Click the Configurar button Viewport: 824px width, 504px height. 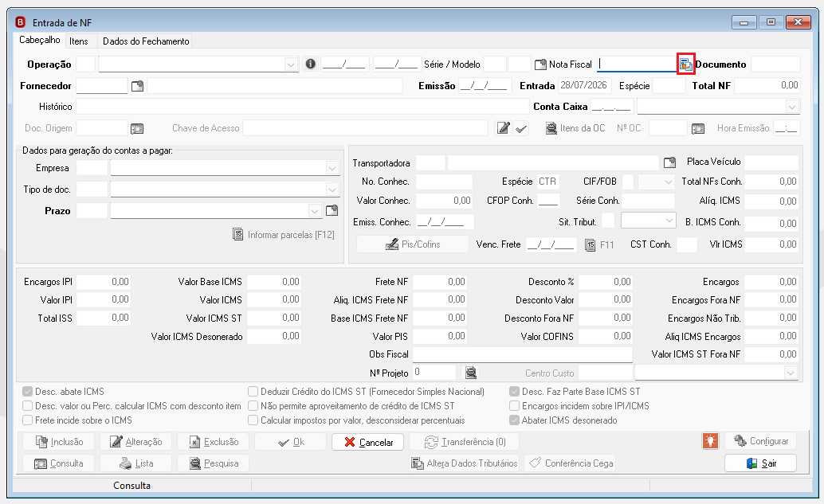pyautogui.click(x=760, y=441)
